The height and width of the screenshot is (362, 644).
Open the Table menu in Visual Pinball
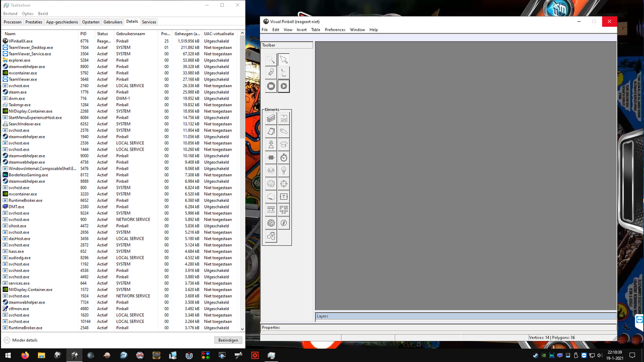tap(315, 30)
